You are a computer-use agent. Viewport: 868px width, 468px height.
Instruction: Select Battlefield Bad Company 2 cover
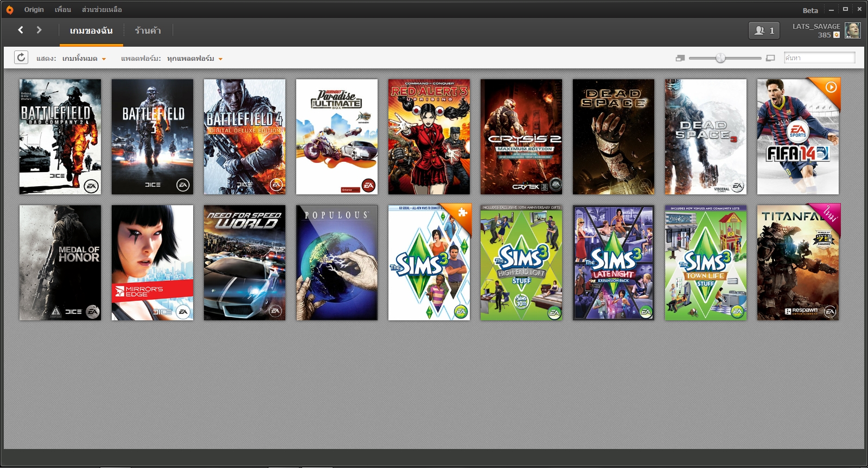pyautogui.click(x=60, y=137)
